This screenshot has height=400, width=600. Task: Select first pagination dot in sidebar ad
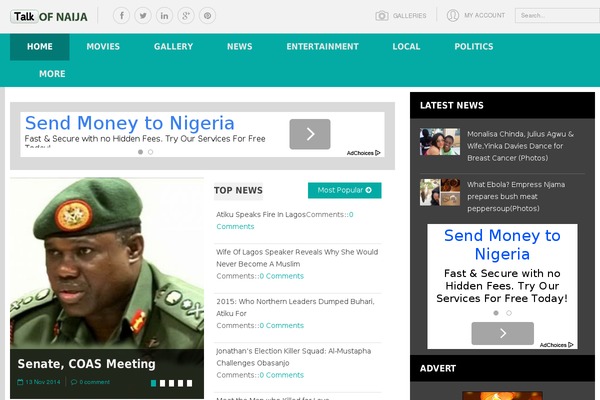(496, 313)
